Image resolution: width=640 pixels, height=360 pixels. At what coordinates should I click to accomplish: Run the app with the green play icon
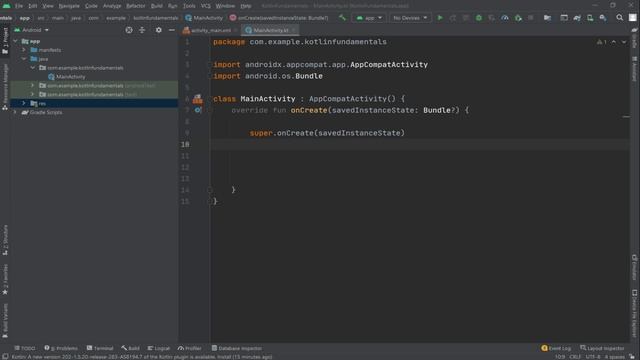[440, 18]
